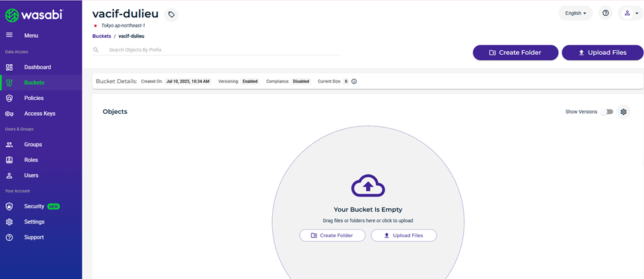Viewport: 644px width, 279px height.
Task: Click the cloud upload icon in empty bucket
Action: [x=368, y=187]
